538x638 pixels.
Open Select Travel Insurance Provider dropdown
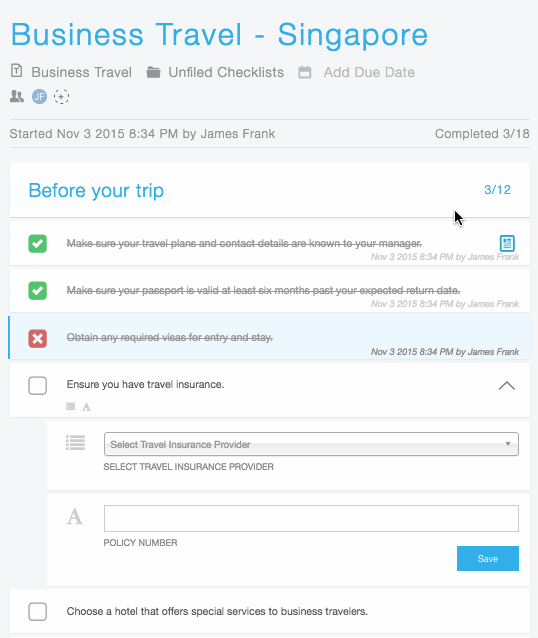tap(311, 444)
